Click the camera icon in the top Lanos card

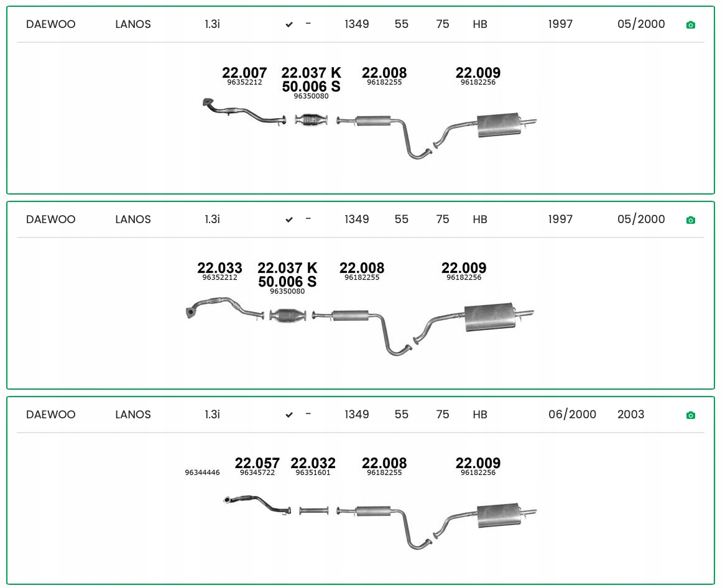coord(690,25)
